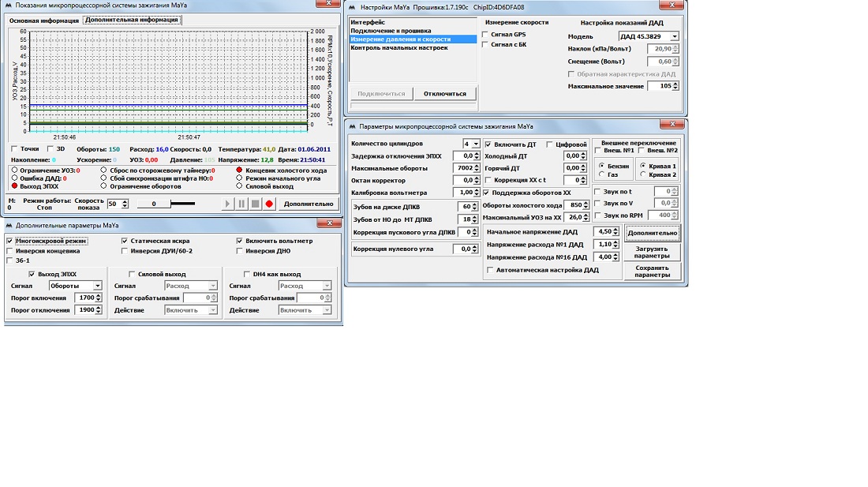Open the Количество цилиндров dropdown
The image size is (868, 487).
click(x=476, y=144)
